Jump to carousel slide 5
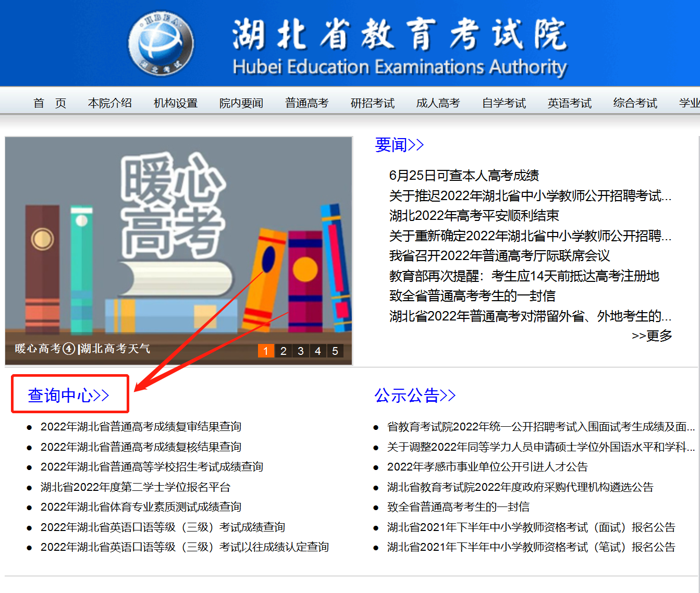The width and height of the screenshot is (700, 593). tap(335, 351)
